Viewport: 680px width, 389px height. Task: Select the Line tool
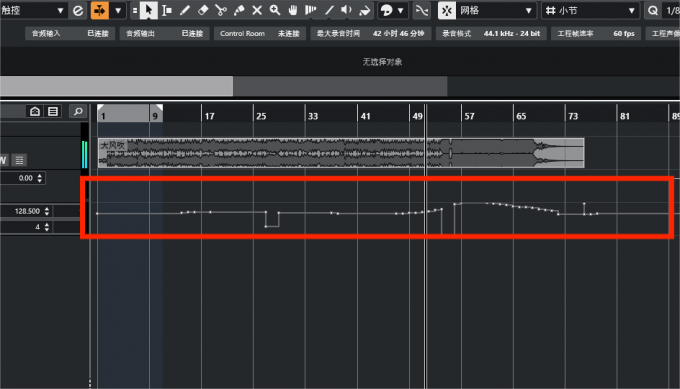(329, 10)
